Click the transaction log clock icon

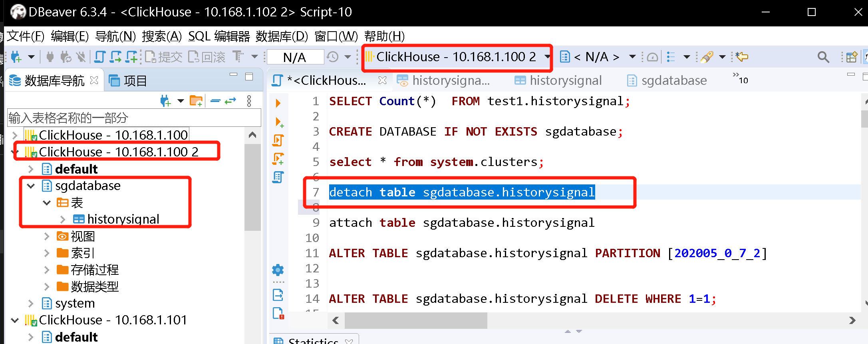click(x=333, y=57)
